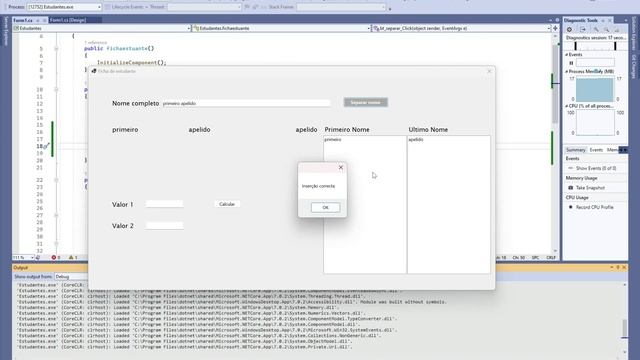Open the Git Changes side tab
Viewport: 640px width, 360px height.
634,66
